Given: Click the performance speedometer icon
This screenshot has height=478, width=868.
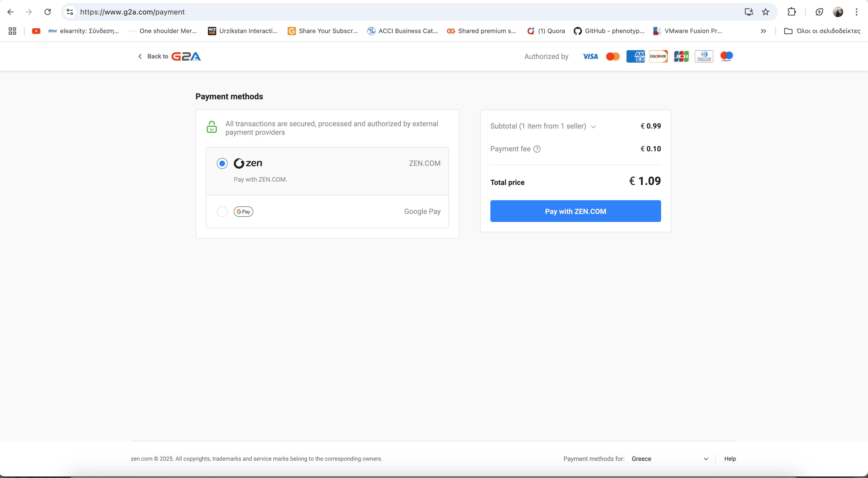Looking at the screenshot, I should [x=819, y=12].
